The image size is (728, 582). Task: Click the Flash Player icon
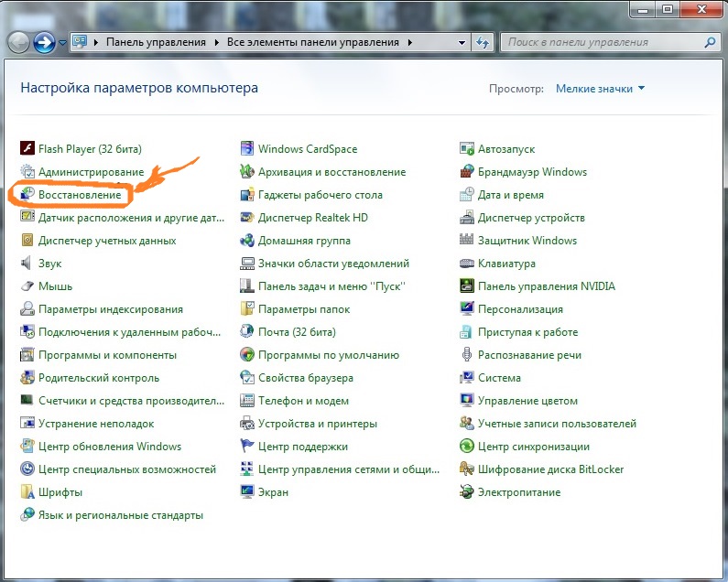(x=27, y=149)
